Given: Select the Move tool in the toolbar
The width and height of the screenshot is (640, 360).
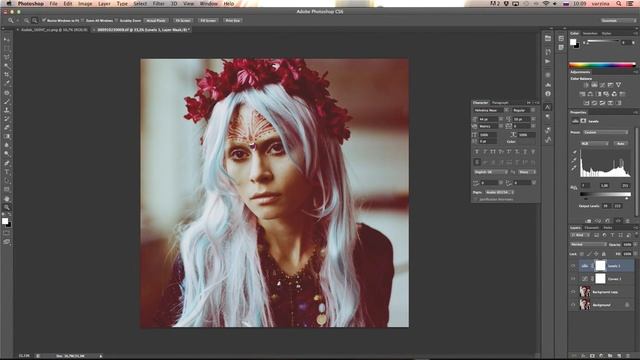Looking at the screenshot, I should click(7, 40).
